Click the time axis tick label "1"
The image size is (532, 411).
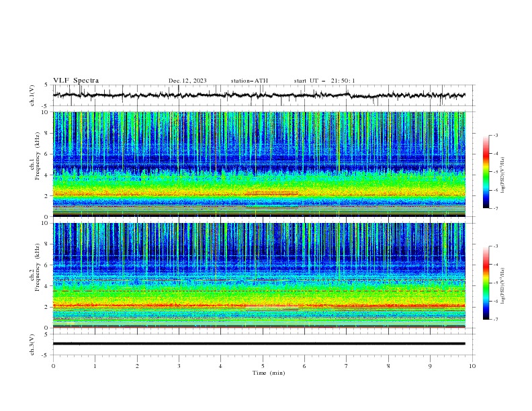click(x=95, y=366)
